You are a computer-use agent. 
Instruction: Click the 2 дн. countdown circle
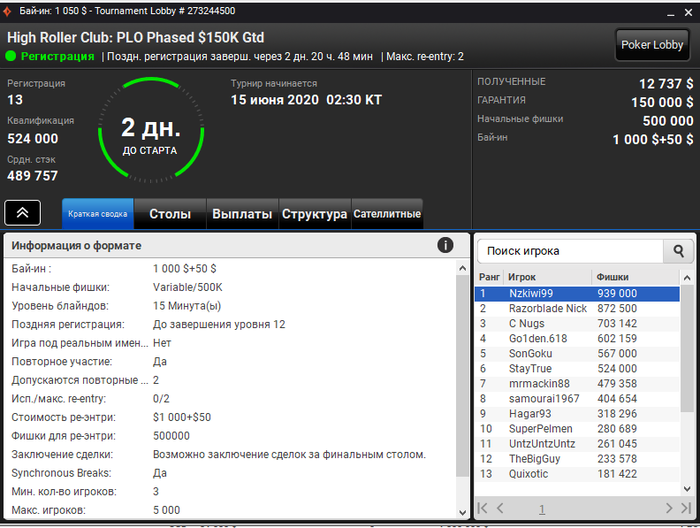[x=151, y=130]
